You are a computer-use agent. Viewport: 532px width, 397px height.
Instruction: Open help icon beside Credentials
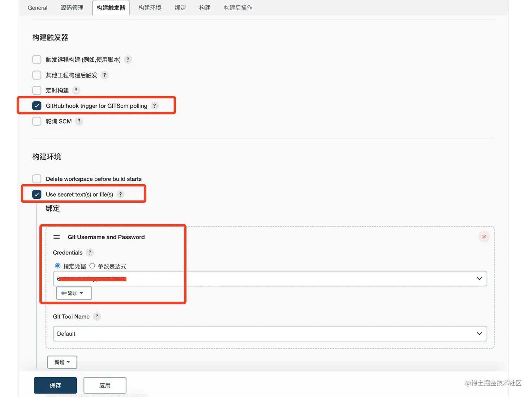(90, 253)
